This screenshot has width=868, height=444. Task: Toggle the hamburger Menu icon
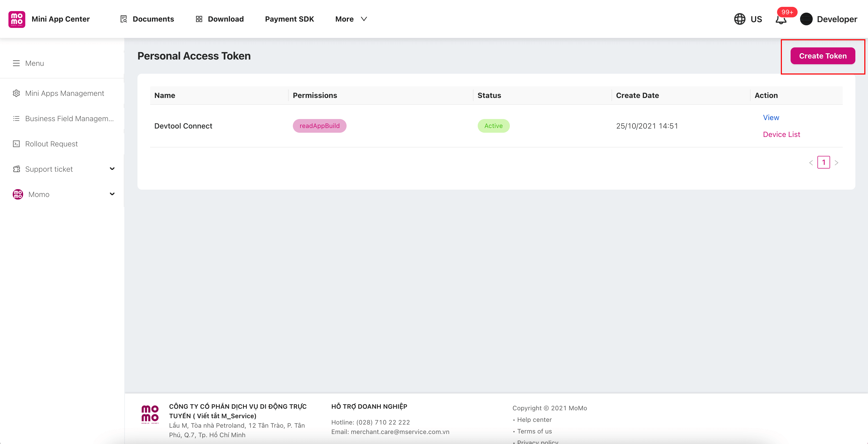click(16, 63)
